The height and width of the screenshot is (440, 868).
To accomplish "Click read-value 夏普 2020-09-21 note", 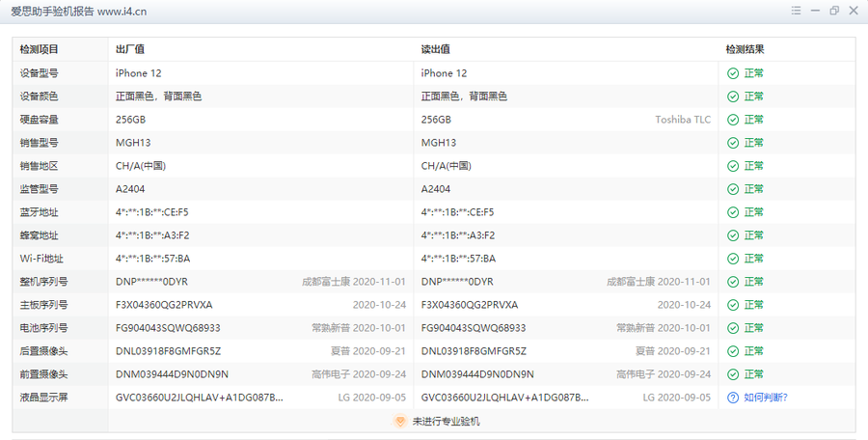I will (x=672, y=351).
